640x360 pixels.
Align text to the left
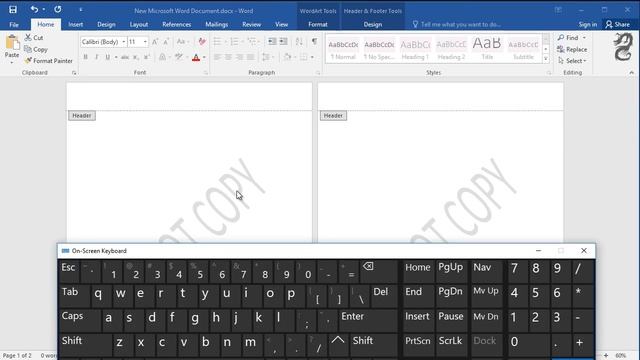217,57
